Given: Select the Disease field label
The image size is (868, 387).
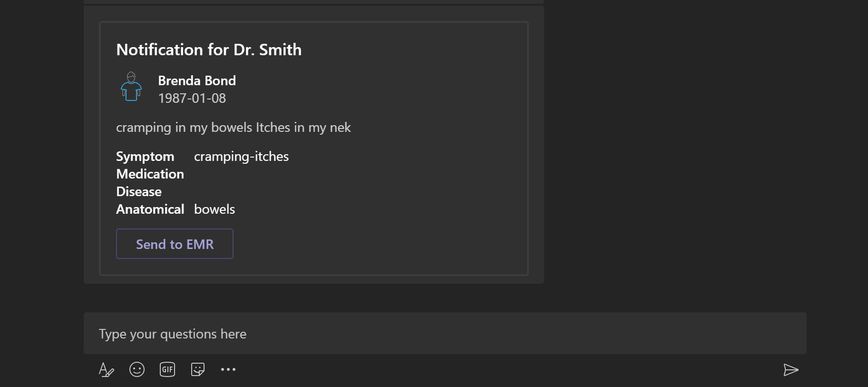Looking at the screenshot, I should click(139, 191).
